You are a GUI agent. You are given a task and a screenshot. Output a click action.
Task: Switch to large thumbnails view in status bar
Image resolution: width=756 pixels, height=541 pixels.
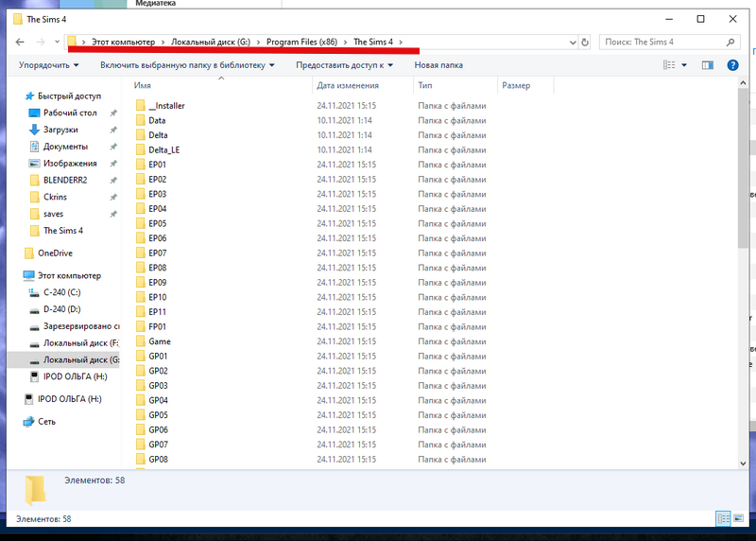(739, 519)
